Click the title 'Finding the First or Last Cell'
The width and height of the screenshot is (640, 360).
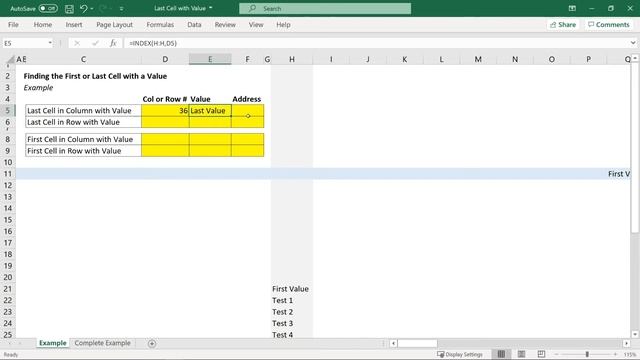click(95, 76)
